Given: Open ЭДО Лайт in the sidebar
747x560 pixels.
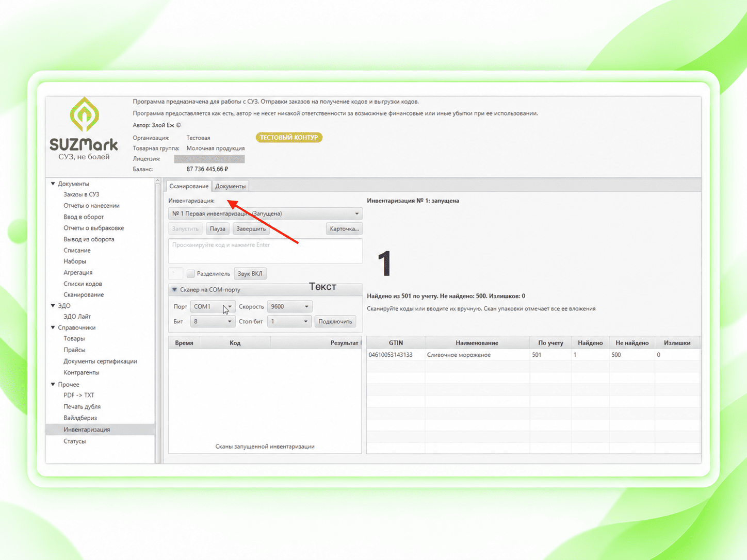Looking at the screenshot, I should tap(77, 317).
